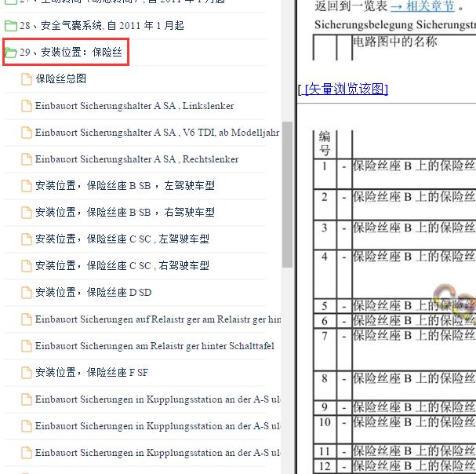The height and width of the screenshot is (474, 476).
Task: Click document icon next to 保险丝总图
Action: point(27,79)
